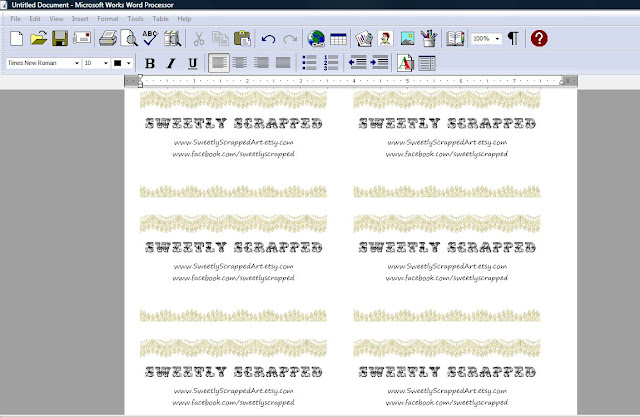Open the Format menu
Image resolution: width=640 pixels, height=417 pixels.
pos(108,19)
